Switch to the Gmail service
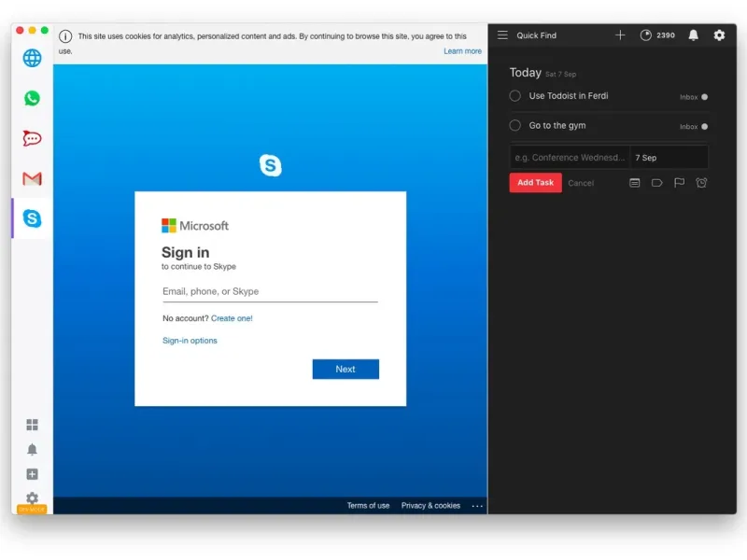This screenshot has height=560, width=747. click(x=32, y=178)
